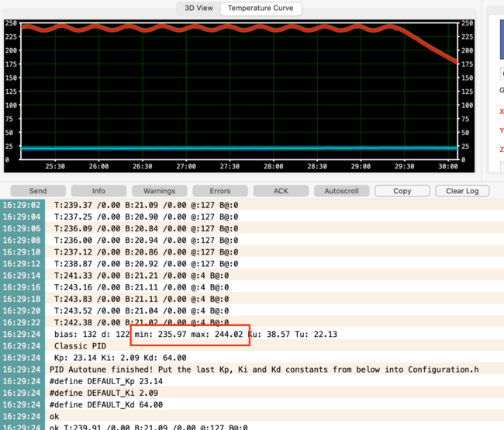
Task: Toggle the Send log filter
Action: click(x=38, y=190)
